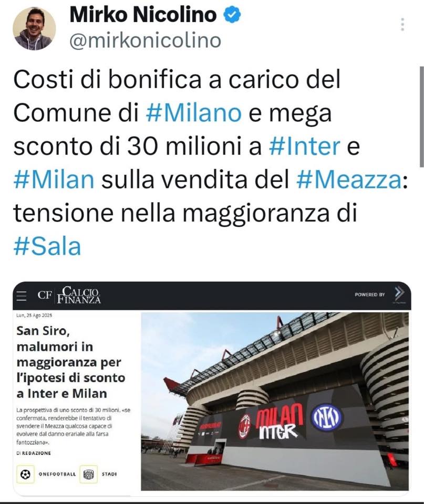Click the Mirko Nicolino display name
The image size is (424, 504).
pos(143,15)
